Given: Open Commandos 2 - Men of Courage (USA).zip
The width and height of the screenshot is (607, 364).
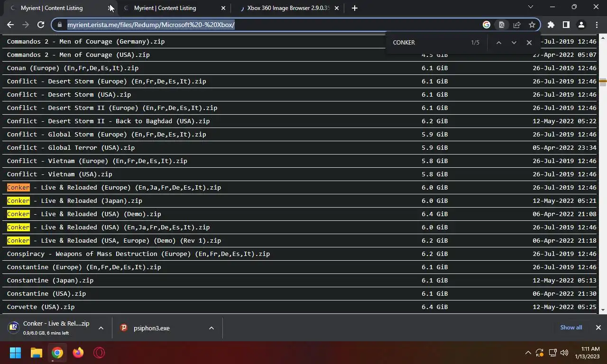Looking at the screenshot, I should coord(78,55).
